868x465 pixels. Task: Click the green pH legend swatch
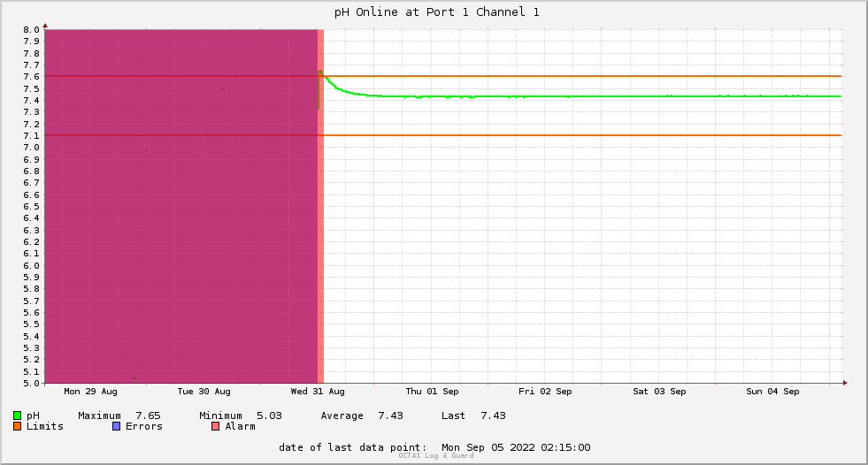coord(17,415)
